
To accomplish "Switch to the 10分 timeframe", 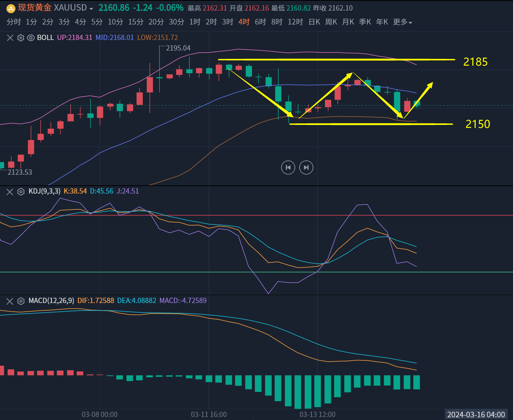I will tap(115, 22).
